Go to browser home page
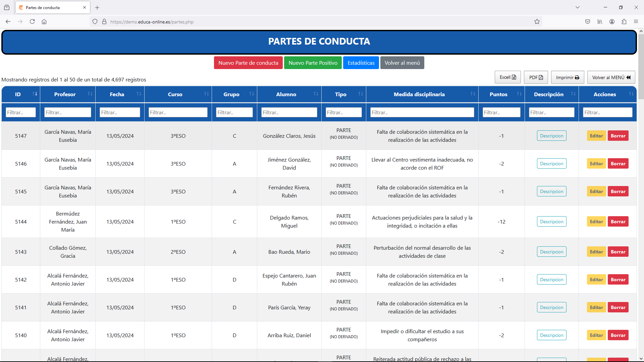 [x=44, y=22]
